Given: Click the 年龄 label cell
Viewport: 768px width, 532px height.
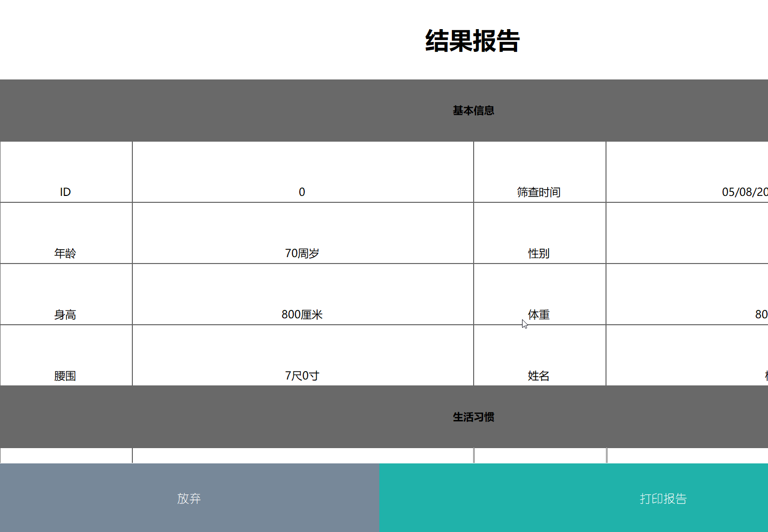Looking at the screenshot, I should pos(66,233).
